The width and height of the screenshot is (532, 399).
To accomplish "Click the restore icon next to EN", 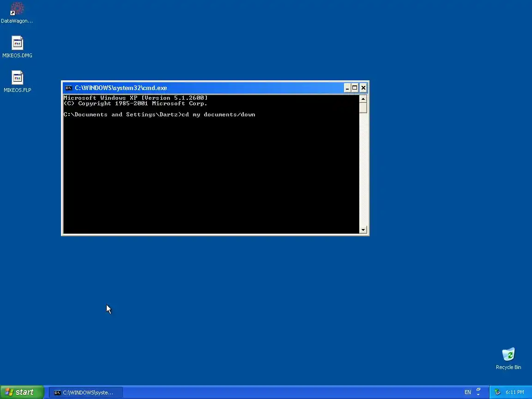I will [x=478, y=390].
